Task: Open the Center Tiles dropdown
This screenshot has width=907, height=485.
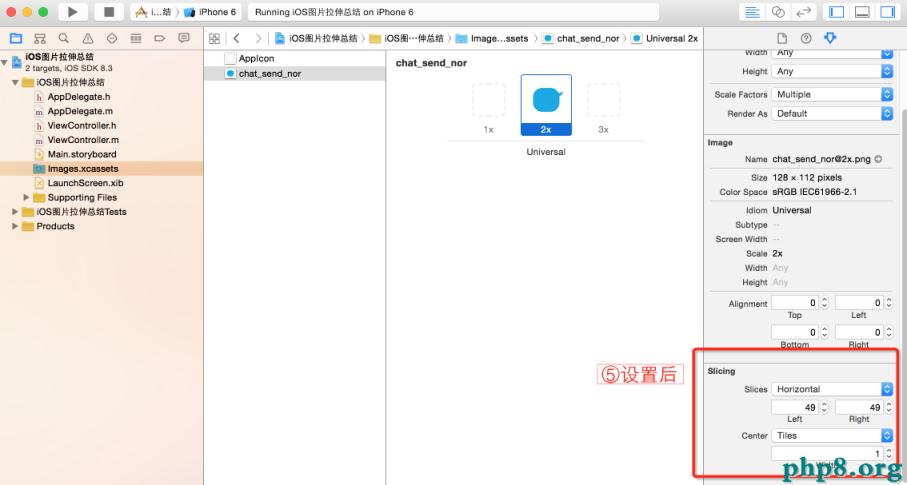Action: pyautogui.click(x=832, y=435)
